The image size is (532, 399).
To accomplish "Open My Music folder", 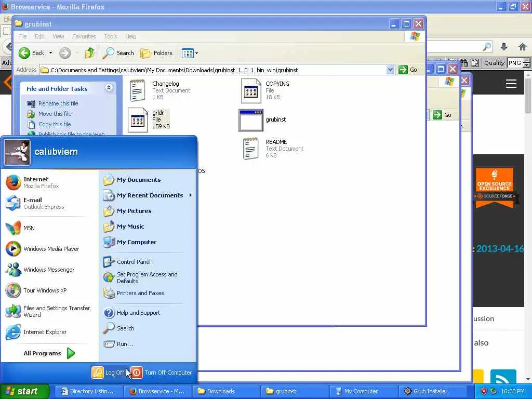I will pos(148,227).
